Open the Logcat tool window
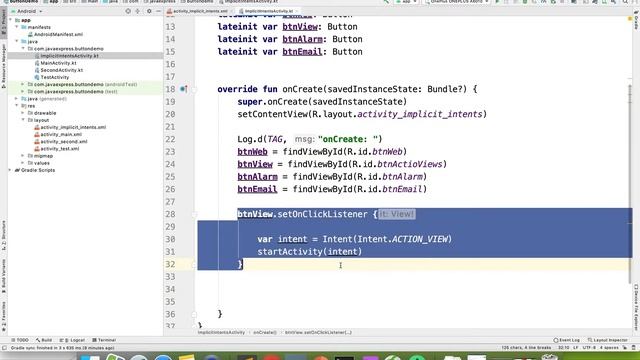Screen dimensions: 640x360 [73, 340]
